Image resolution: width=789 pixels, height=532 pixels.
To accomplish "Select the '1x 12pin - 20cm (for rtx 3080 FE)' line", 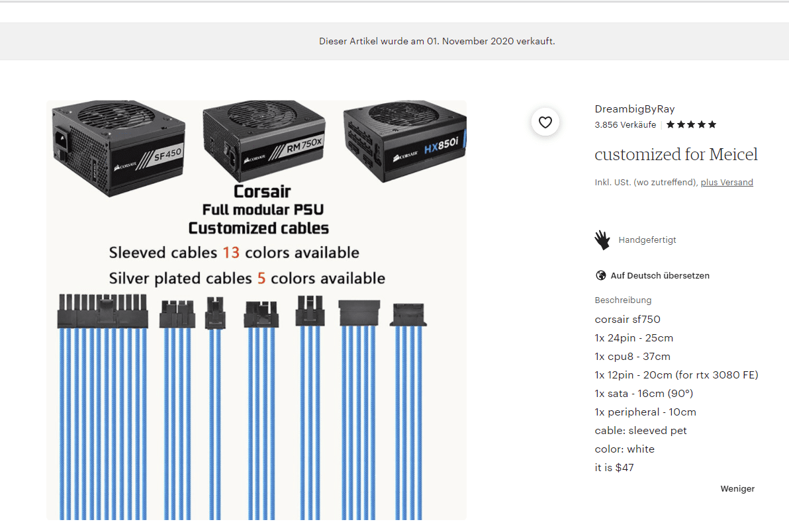I will click(676, 375).
